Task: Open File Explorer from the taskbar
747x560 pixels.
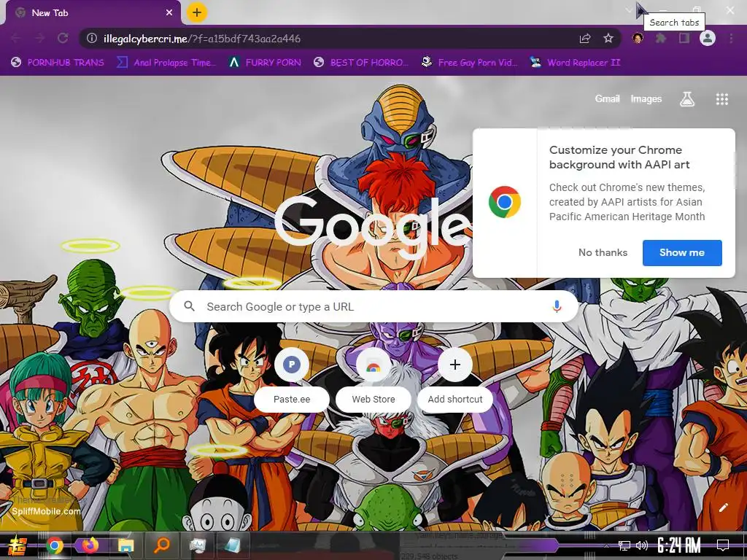Action: 125,545
